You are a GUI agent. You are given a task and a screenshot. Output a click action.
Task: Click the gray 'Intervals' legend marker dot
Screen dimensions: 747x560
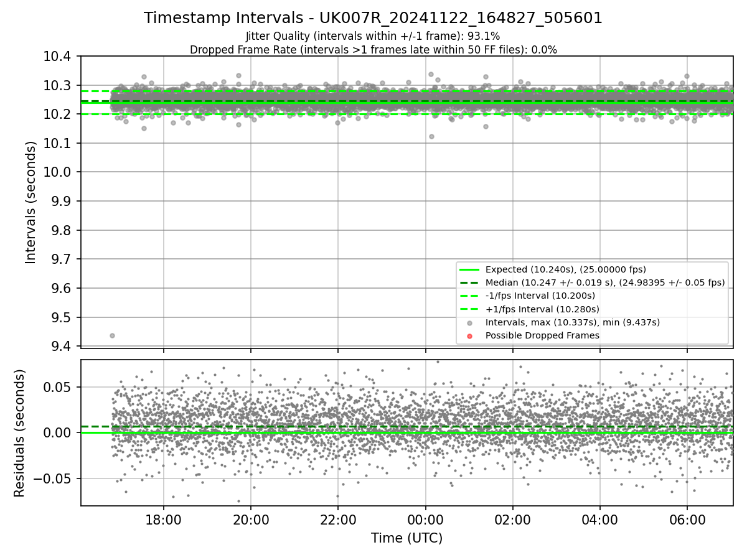click(x=469, y=323)
